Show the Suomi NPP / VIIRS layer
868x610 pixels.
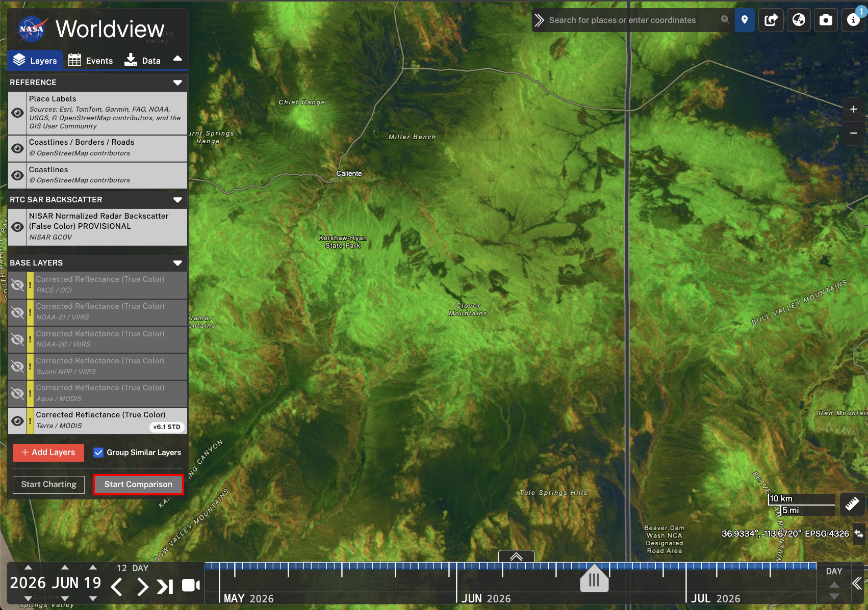tap(17, 366)
